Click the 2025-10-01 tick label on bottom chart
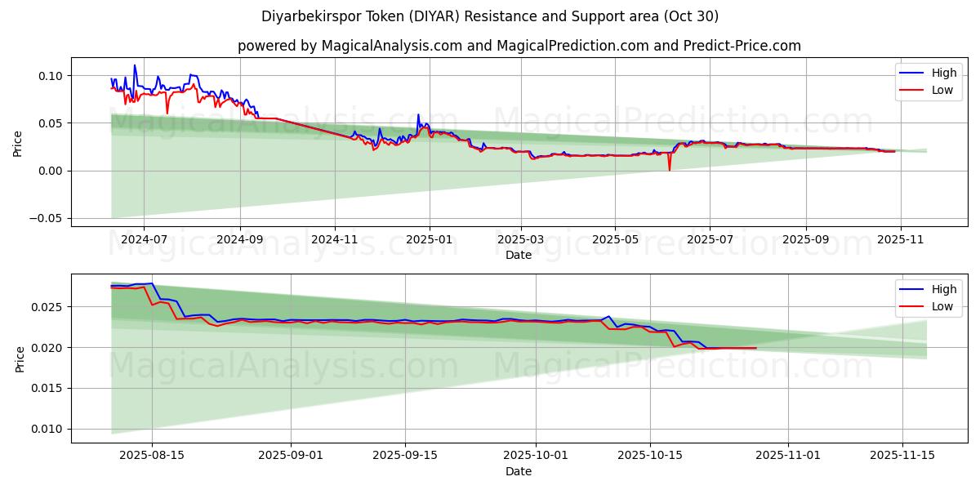This screenshot has width=980, height=490. click(x=536, y=457)
